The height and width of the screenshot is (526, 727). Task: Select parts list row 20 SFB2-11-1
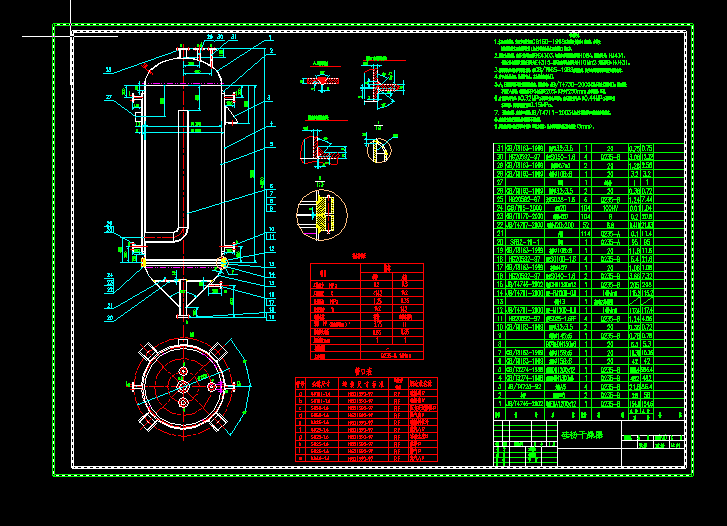(589, 242)
